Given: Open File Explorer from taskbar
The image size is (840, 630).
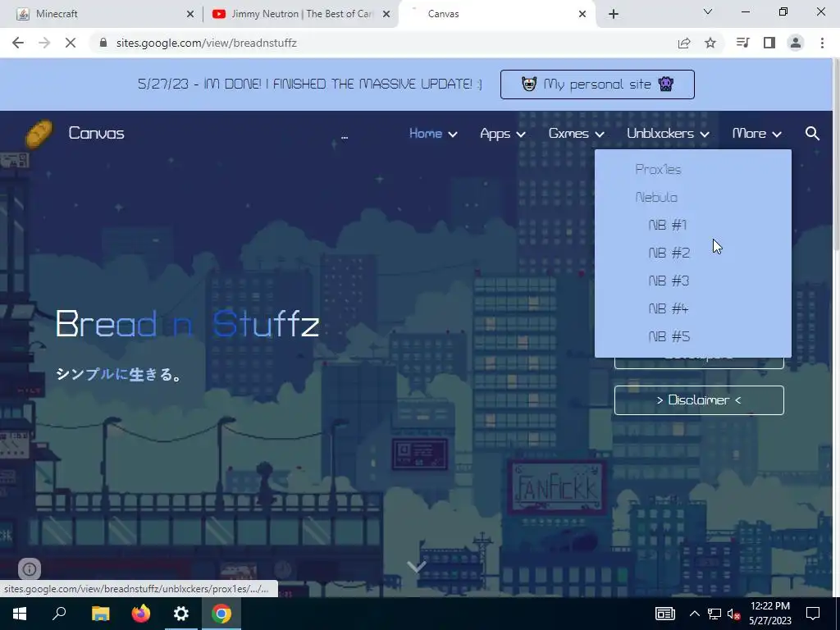Looking at the screenshot, I should tap(100, 614).
